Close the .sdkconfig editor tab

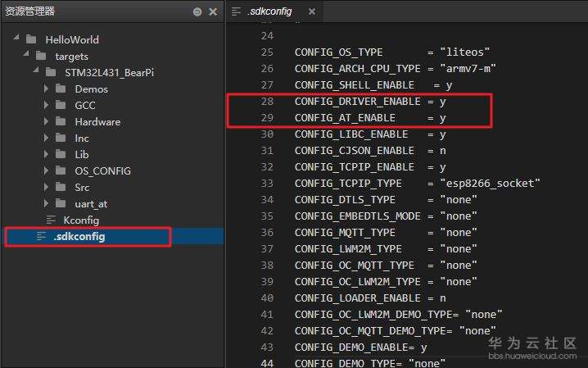tap(312, 11)
